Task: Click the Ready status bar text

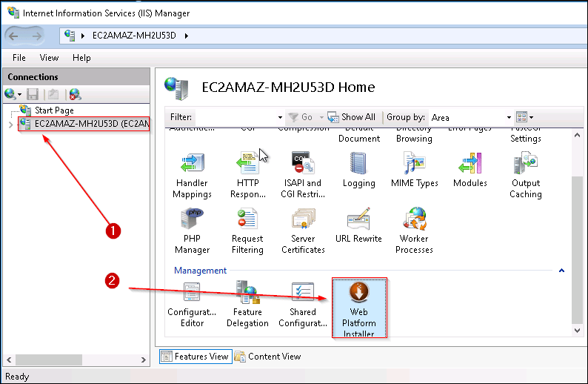Action: click(17, 377)
